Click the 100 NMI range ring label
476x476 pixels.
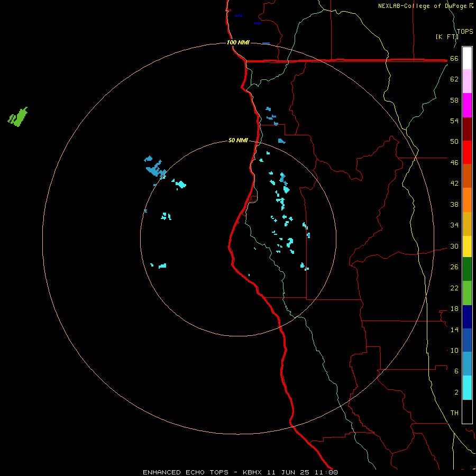(238, 42)
